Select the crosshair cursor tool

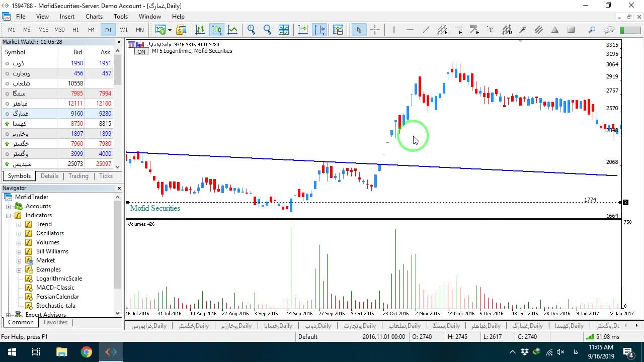[375, 30]
